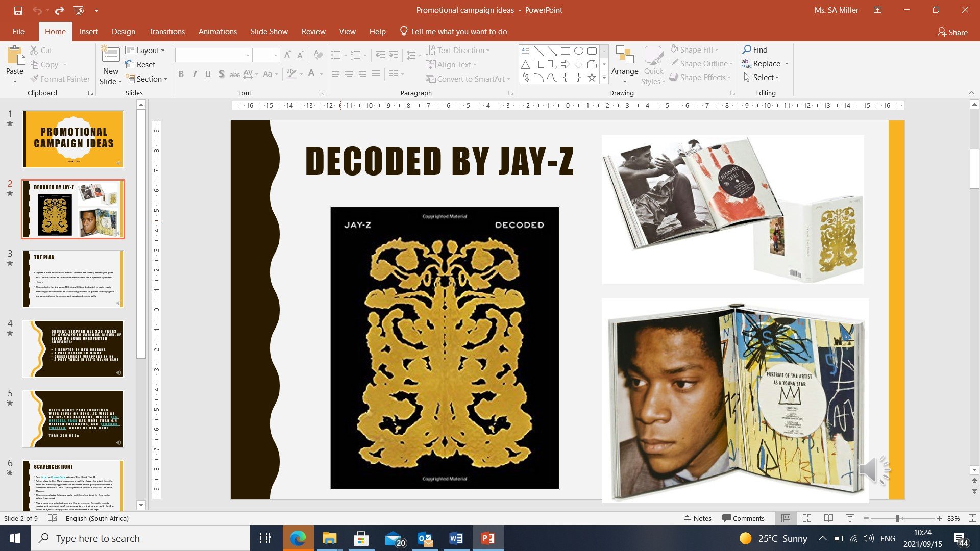Open the Section dropdown
The width and height of the screenshot is (980, 551).
point(146,79)
